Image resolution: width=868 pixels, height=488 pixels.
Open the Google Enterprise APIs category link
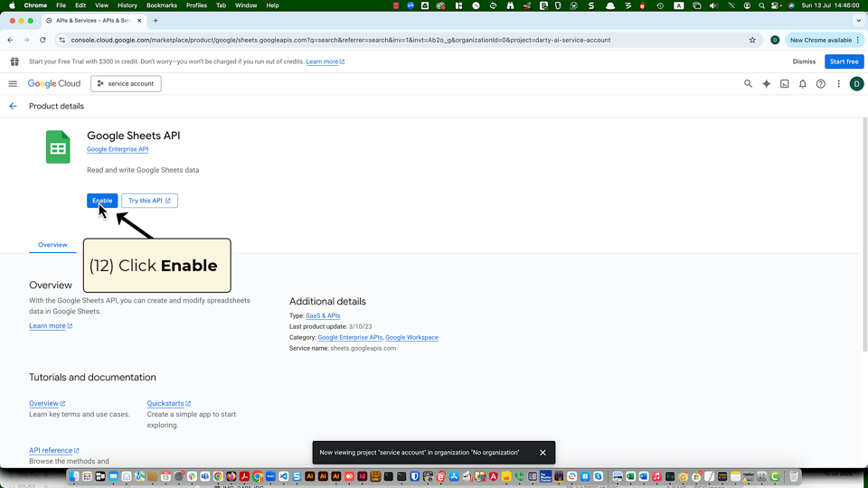click(350, 337)
